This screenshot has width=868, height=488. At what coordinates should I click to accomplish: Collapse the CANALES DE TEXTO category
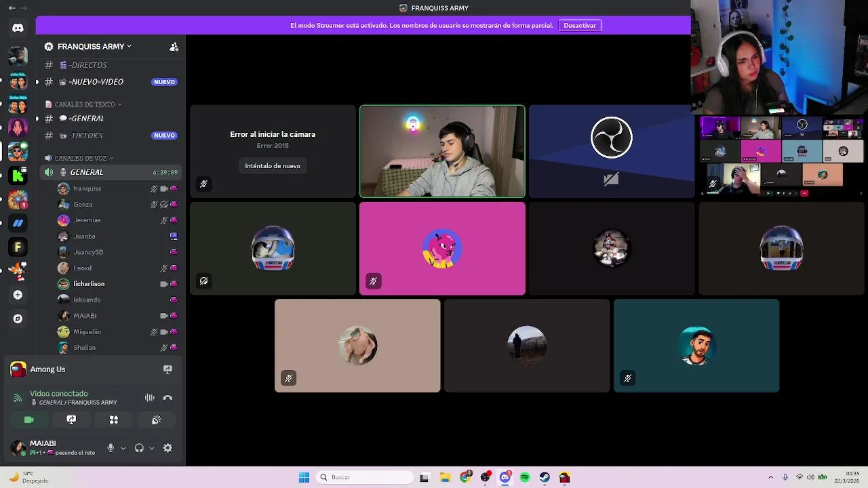[x=83, y=104]
